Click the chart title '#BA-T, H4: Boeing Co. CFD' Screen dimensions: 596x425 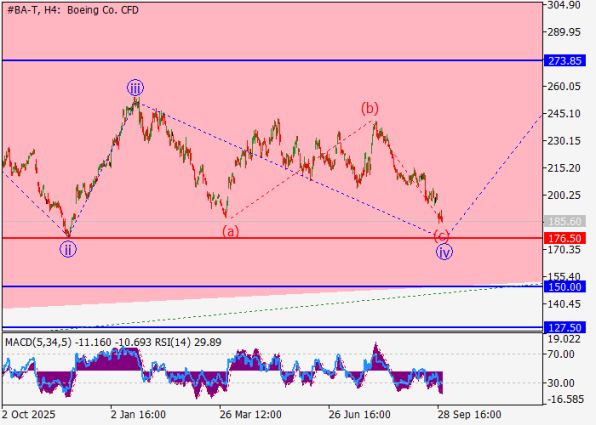click(x=73, y=10)
